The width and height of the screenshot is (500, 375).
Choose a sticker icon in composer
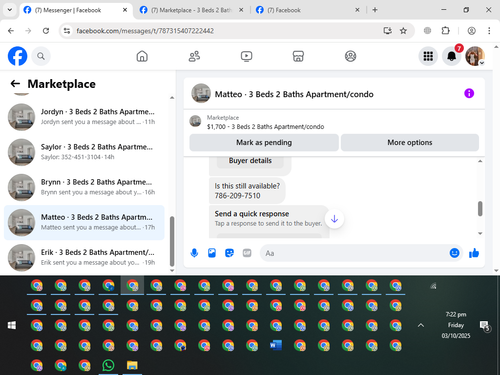point(229,253)
